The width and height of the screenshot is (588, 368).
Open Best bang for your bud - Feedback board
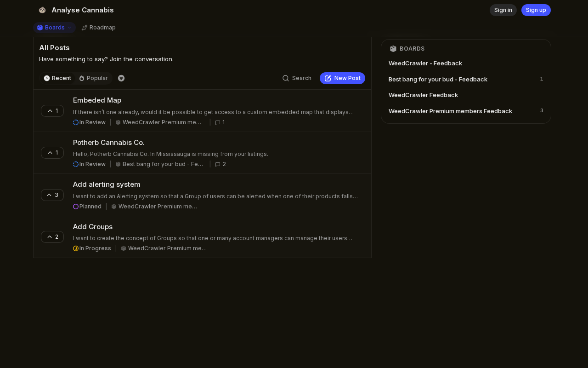438,79
